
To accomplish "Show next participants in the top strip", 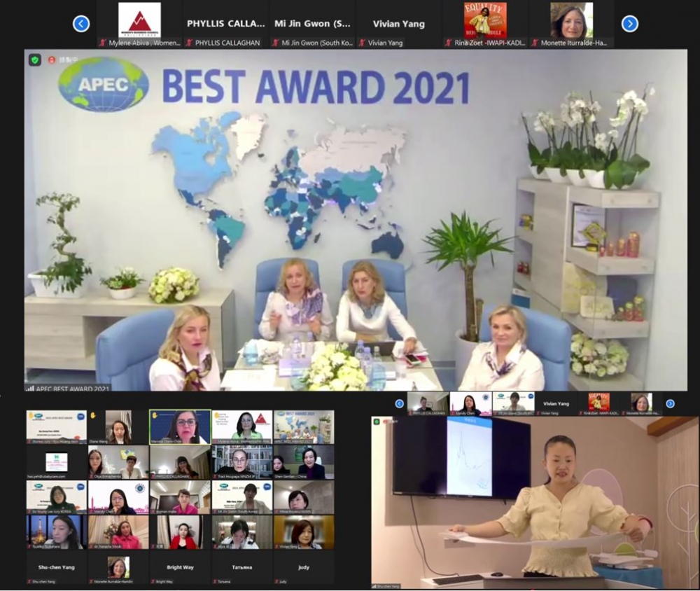I will (x=629, y=24).
